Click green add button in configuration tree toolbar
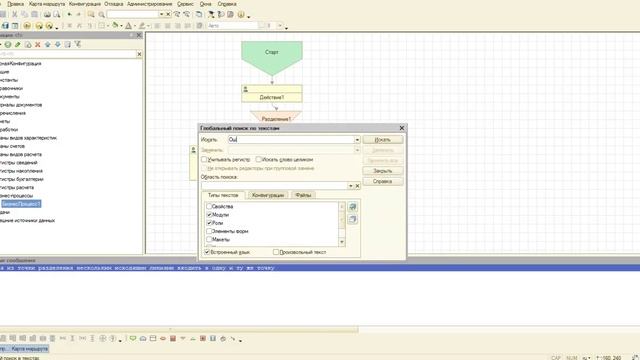This screenshot has width=640, height=360. click(x=8, y=44)
